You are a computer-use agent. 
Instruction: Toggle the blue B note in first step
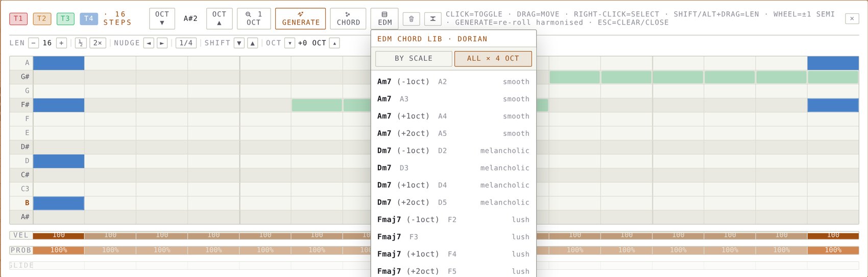(59, 203)
